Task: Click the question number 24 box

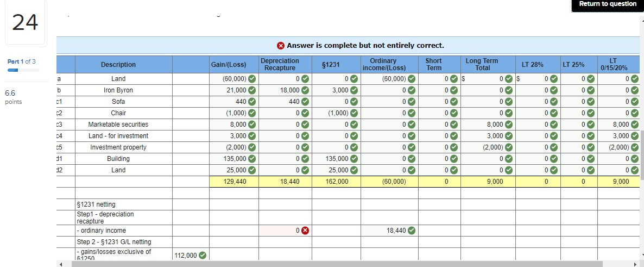Action: tap(25, 23)
